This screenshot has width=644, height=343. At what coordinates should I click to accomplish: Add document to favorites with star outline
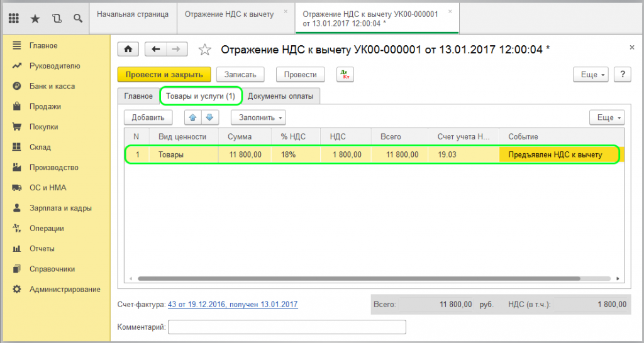coord(204,50)
